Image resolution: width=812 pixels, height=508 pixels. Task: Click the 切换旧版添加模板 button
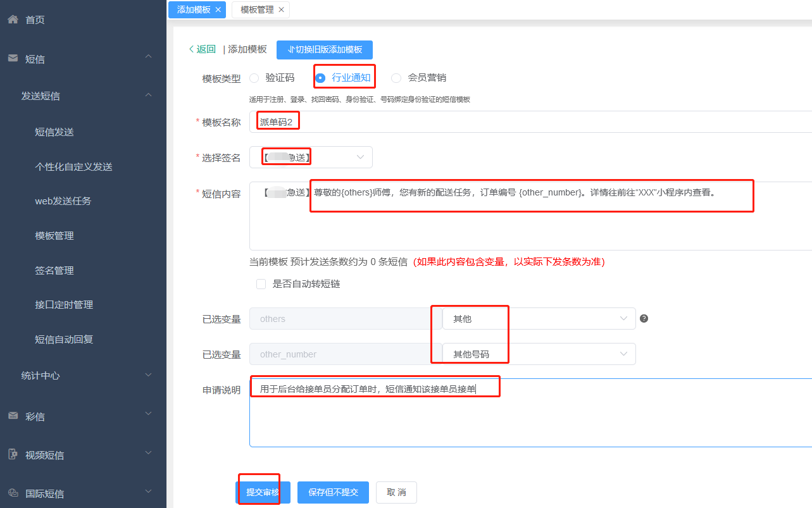click(325, 50)
